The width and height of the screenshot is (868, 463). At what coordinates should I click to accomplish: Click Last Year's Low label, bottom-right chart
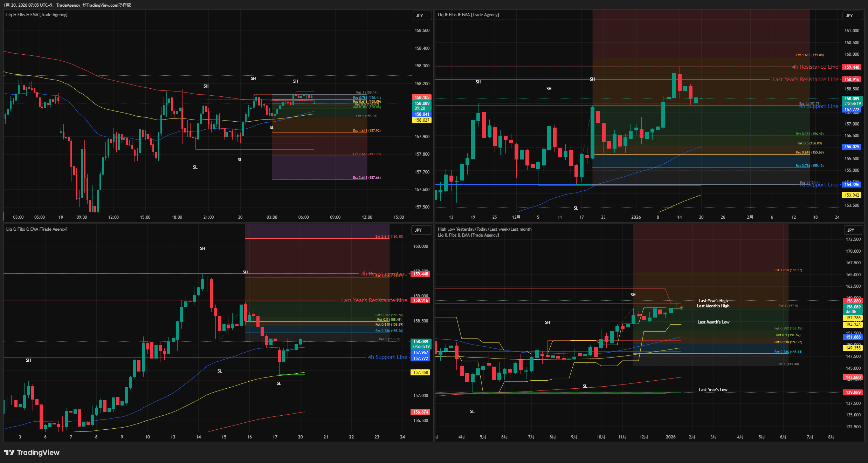713,390
